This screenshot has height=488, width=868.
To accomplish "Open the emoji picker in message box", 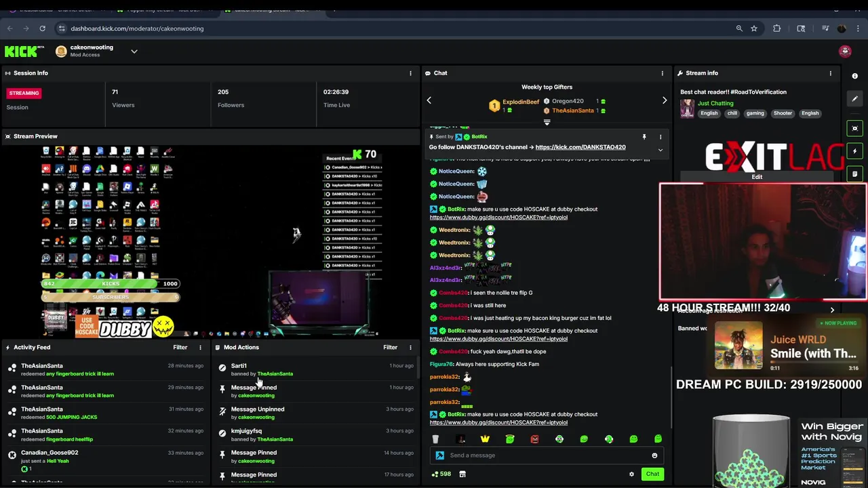I will 654,455.
